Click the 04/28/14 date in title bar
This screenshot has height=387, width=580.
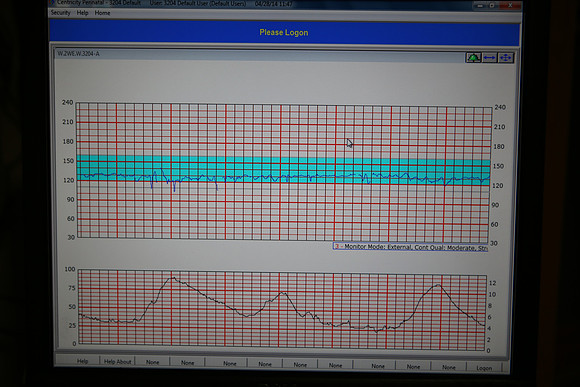click(265, 4)
